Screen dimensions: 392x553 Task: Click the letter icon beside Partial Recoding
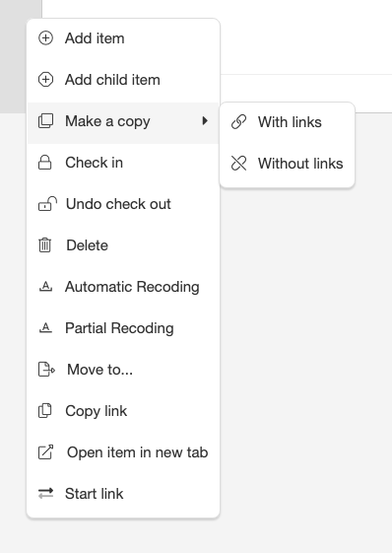coord(45,327)
